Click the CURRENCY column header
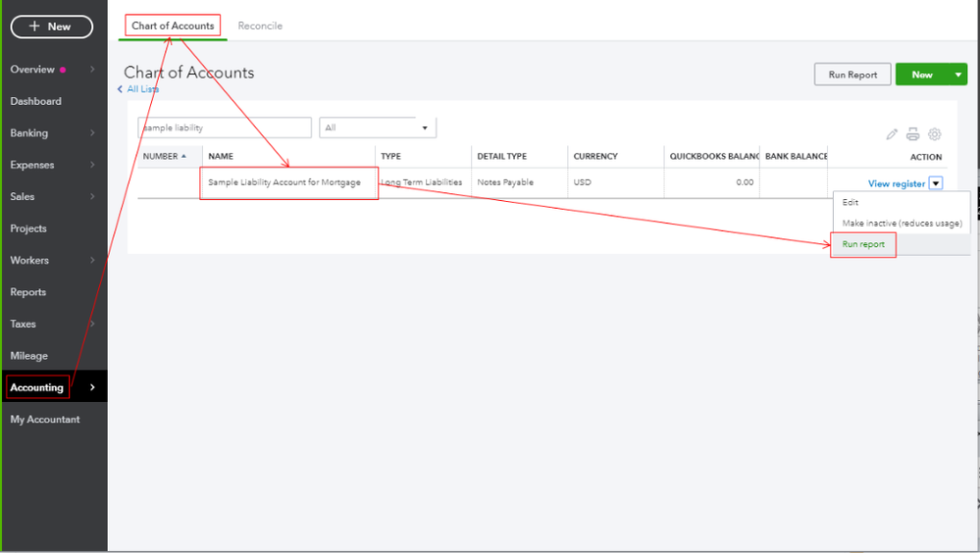 click(595, 156)
